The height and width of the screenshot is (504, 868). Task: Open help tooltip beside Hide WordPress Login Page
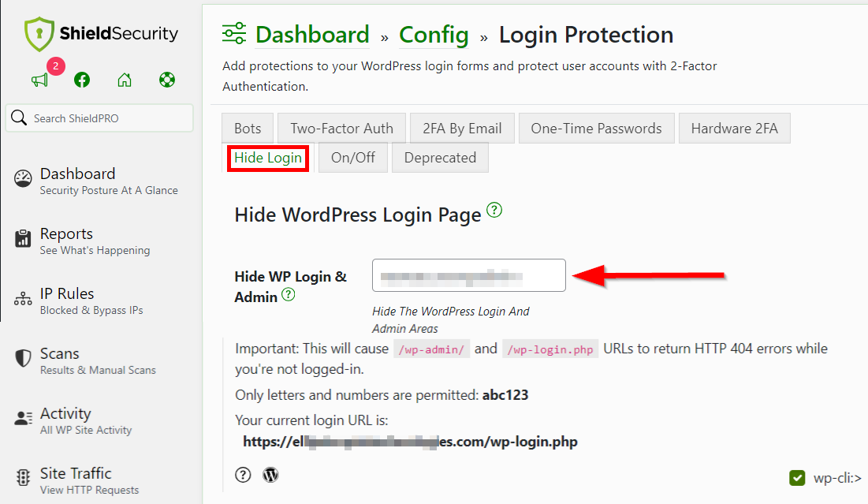(494, 210)
